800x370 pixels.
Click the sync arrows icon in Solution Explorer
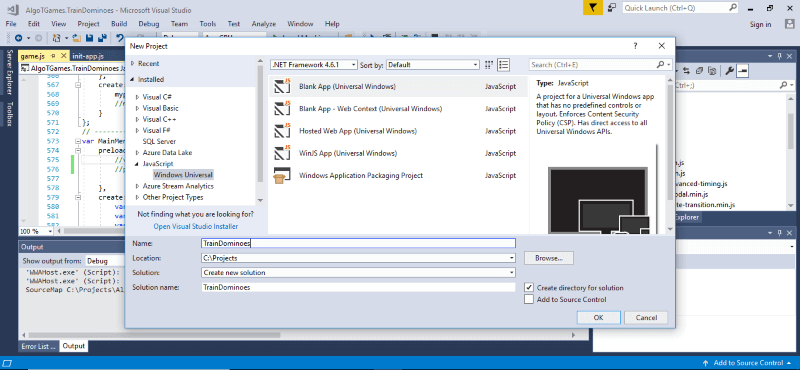coord(687,70)
